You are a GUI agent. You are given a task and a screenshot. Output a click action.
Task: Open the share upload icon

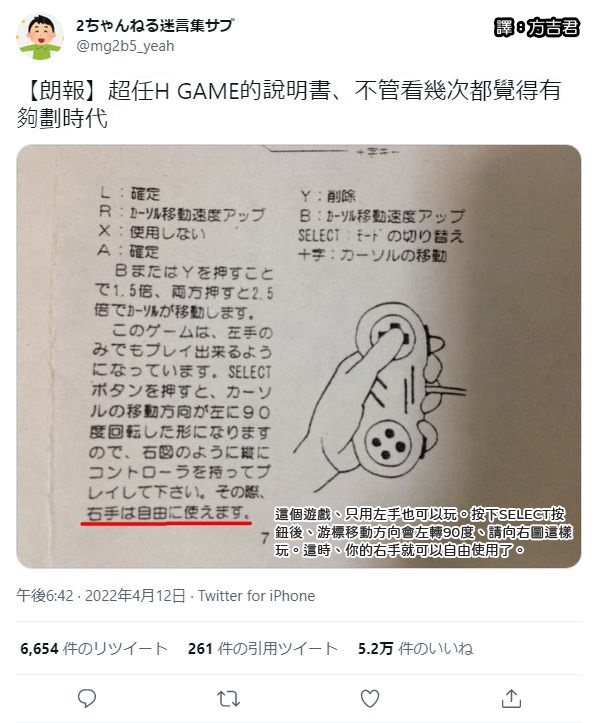point(511,698)
